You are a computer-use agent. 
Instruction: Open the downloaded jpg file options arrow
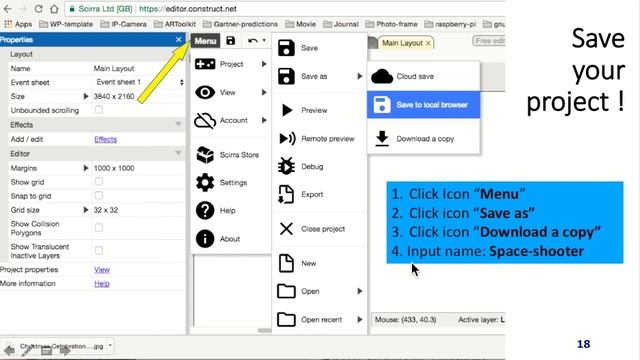[x=110, y=346]
